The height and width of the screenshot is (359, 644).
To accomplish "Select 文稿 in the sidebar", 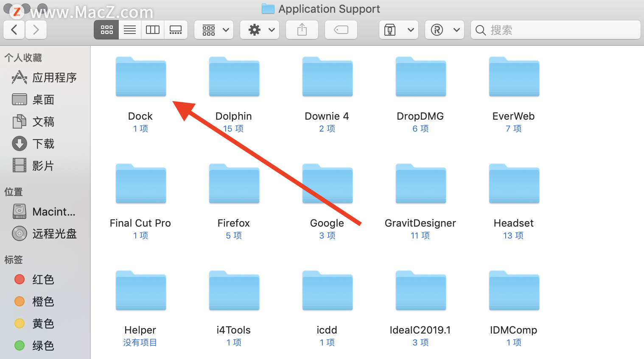I will pyautogui.click(x=45, y=122).
